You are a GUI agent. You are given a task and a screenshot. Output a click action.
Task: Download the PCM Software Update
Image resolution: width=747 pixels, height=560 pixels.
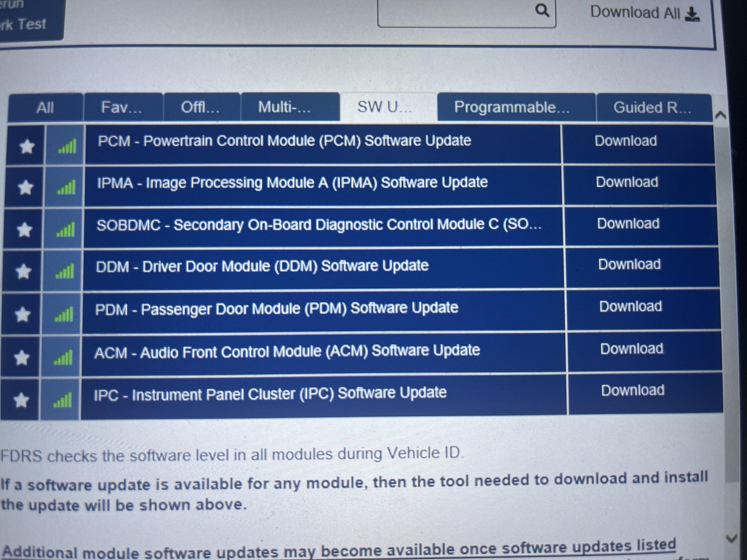click(626, 141)
